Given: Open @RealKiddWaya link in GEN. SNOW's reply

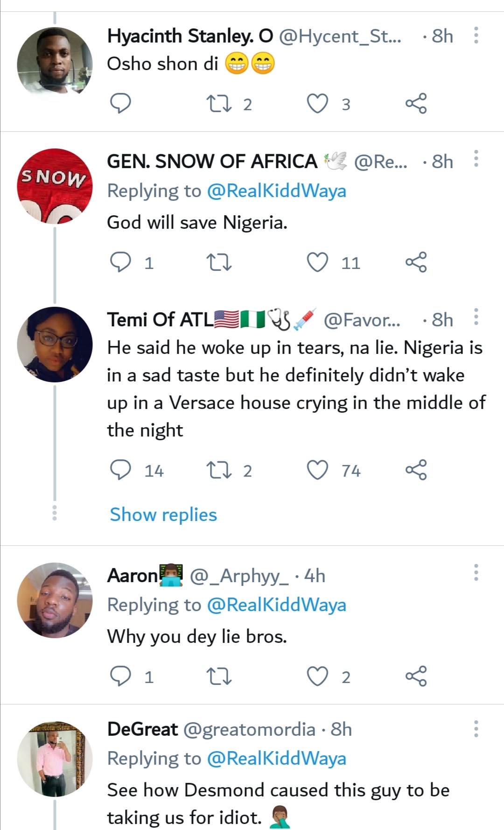Looking at the screenshot, I should click(x=276, y=191).
